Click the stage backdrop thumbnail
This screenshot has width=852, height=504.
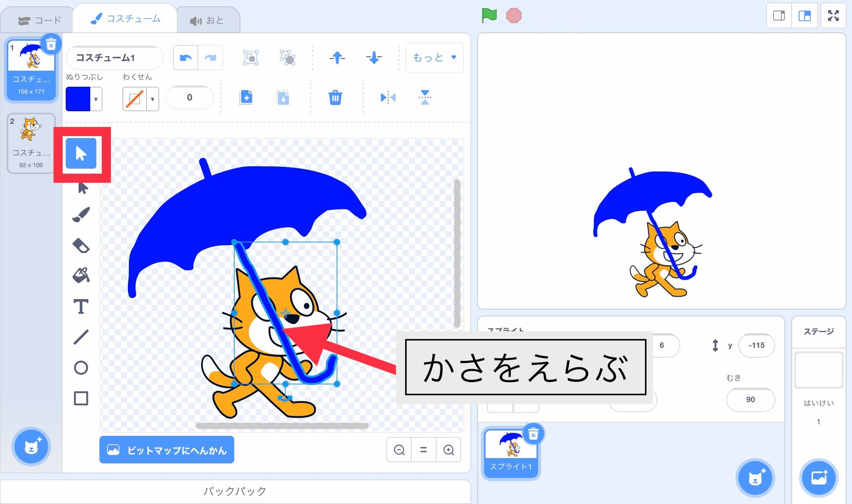pos(818,369)
